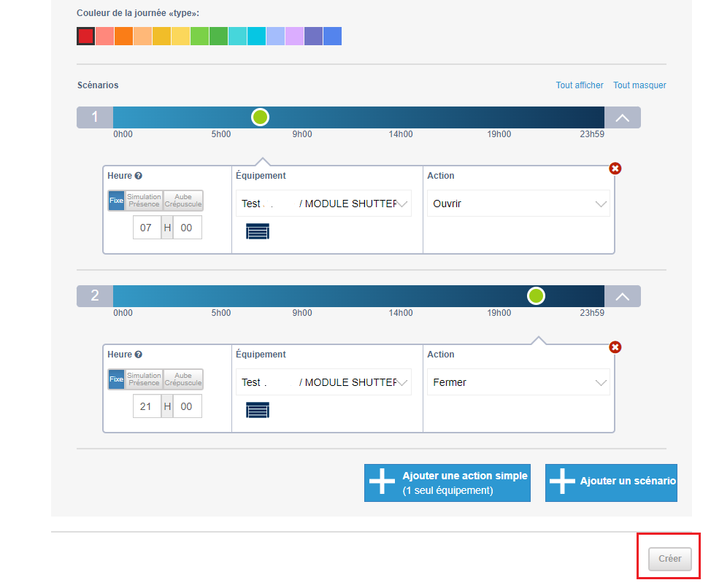Click scenario 2 green timeline marker
The image size is (711, 588).
pos(536,295)
